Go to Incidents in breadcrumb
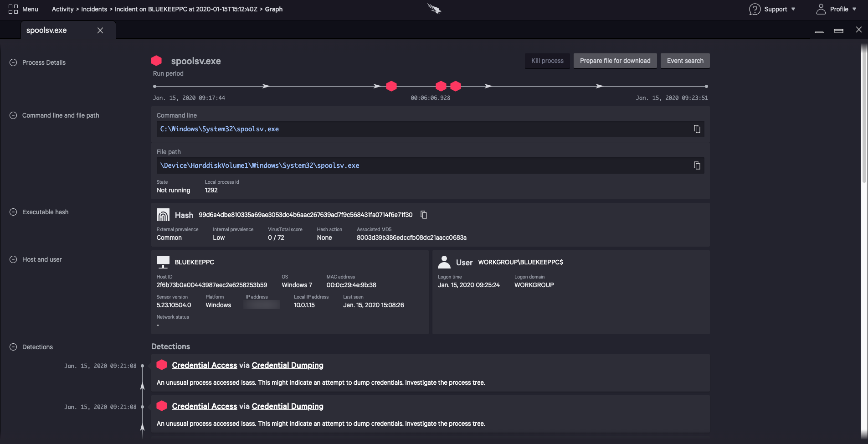 [x=94, y=9]
